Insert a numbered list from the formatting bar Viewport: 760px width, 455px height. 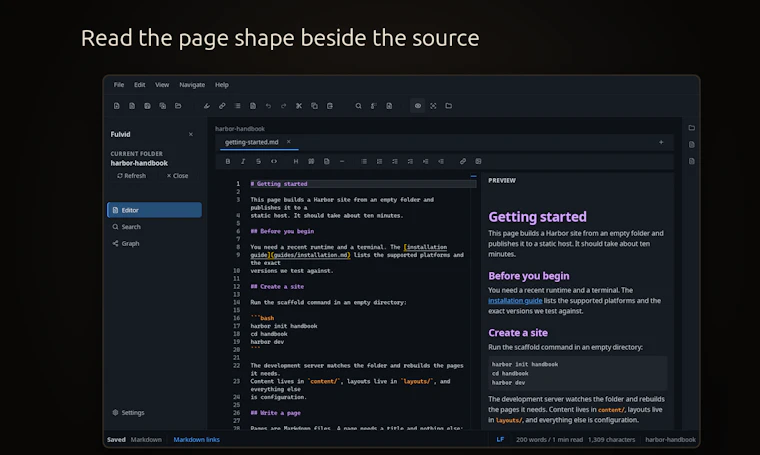[380, 161]
